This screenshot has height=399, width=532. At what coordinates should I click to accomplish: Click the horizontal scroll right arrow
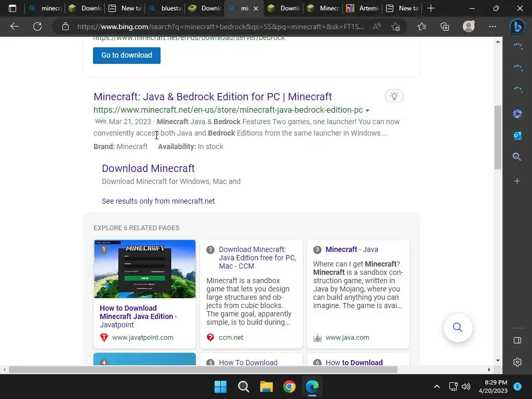(x=489, y=369)
